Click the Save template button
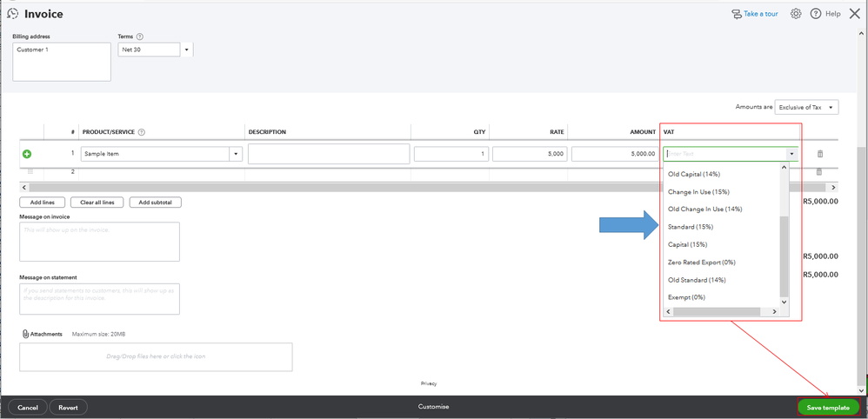 (828, 408)
